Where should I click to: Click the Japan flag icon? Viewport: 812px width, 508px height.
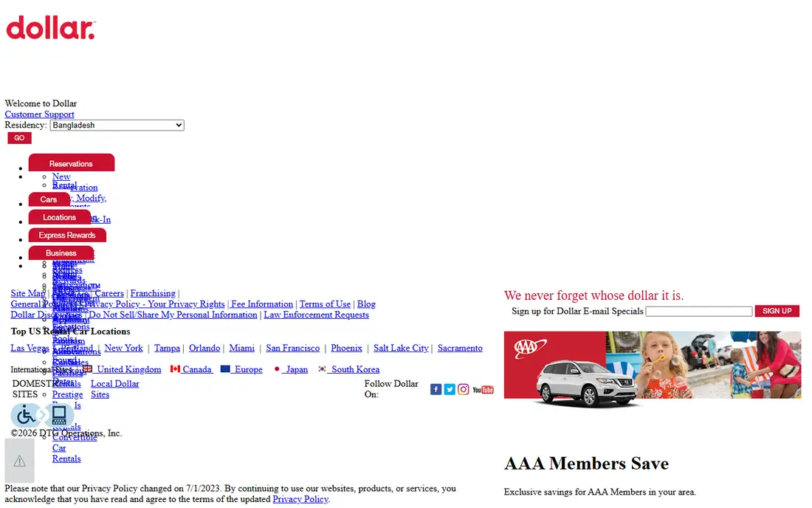[277, 368]
